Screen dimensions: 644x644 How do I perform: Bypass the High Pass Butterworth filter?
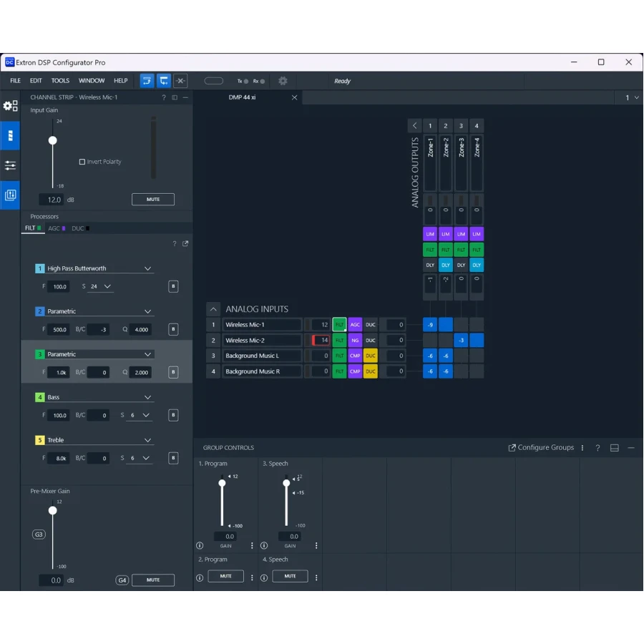point(173,286)
